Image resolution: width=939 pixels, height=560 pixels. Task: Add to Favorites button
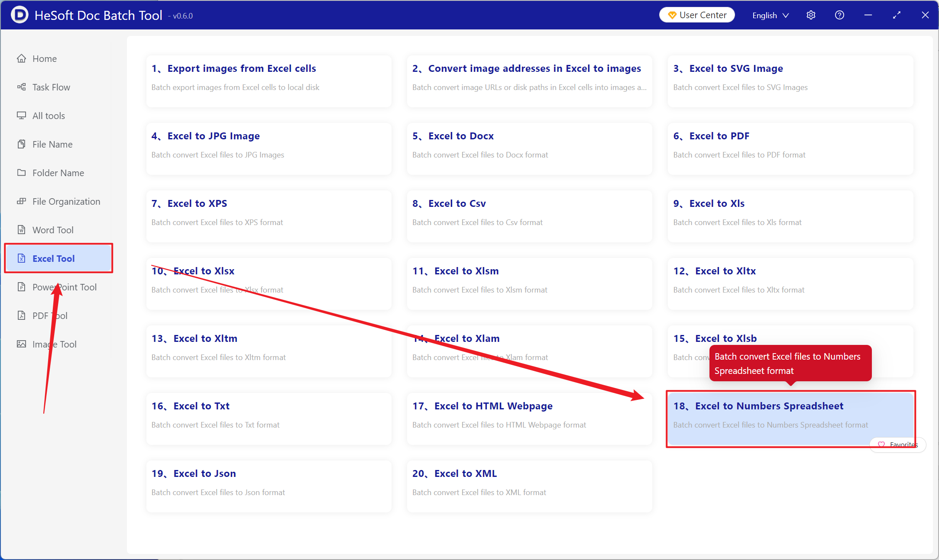coord(897,444)
